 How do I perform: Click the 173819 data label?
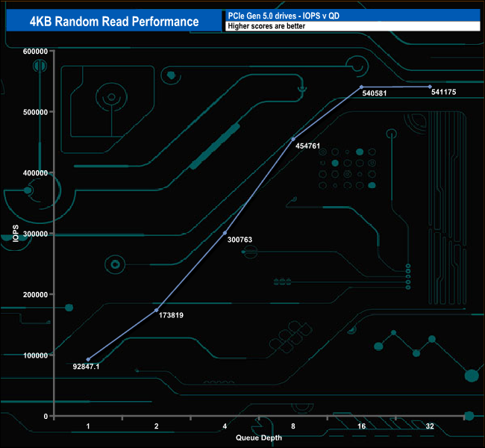point(172,316)
